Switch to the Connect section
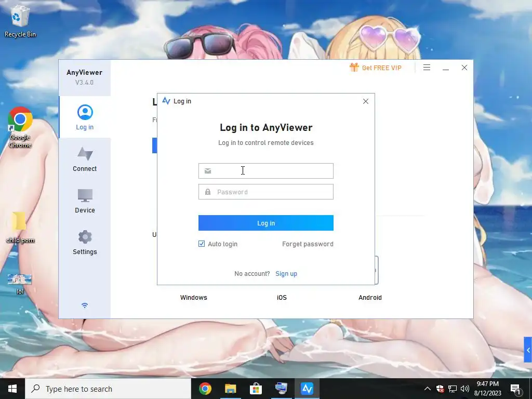Screen dimensions: 532x399 (x=85, y=159)
